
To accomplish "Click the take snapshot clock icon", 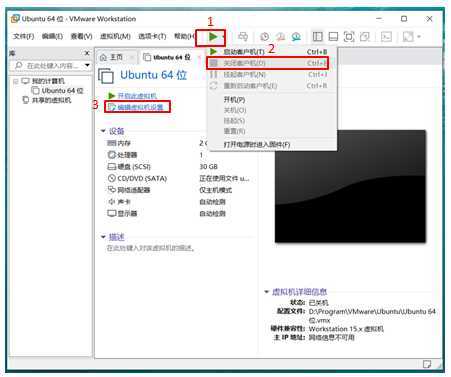I will tap(264, 37).
